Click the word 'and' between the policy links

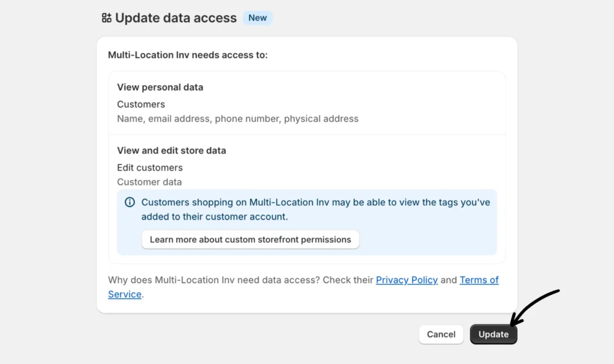pyautogui.click(x=449, y=280)
